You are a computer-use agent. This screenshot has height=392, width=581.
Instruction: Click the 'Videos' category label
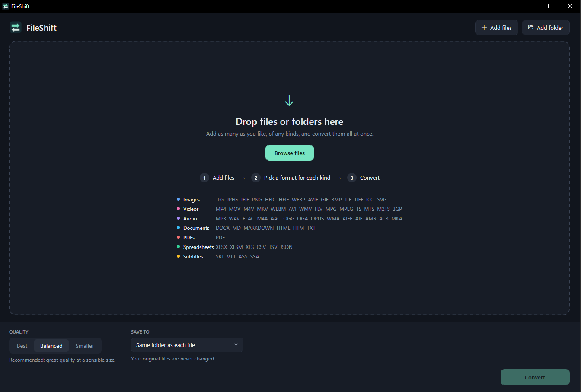(191, 209)
